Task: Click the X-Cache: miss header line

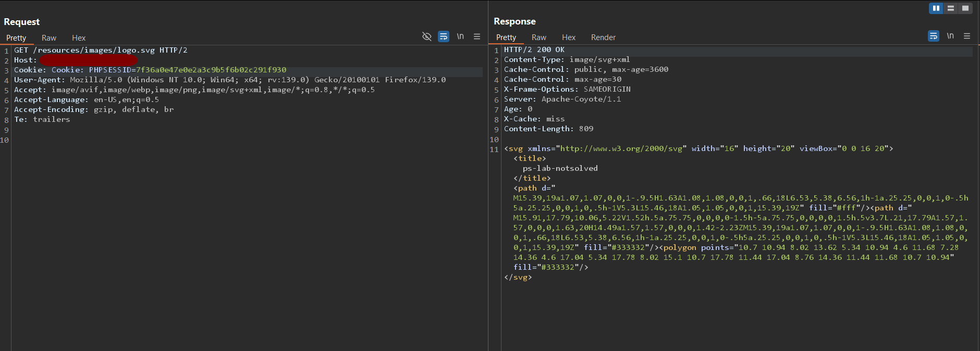Action: [534, 119]
